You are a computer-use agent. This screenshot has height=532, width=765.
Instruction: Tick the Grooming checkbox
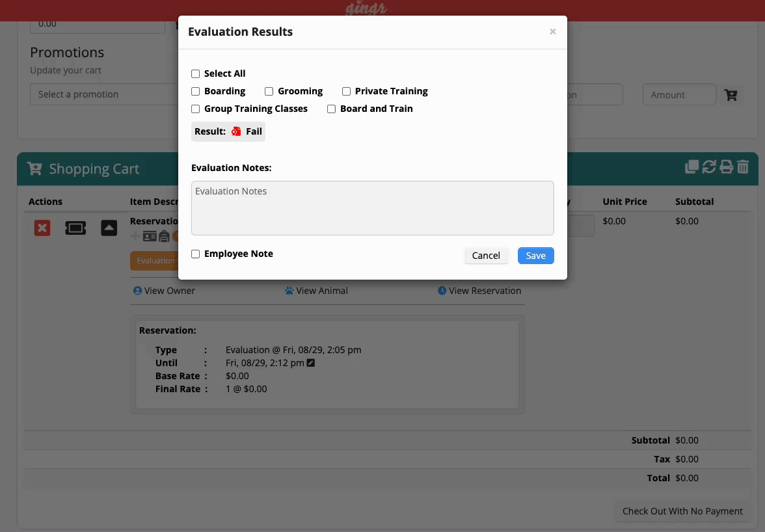click(269, 92)
